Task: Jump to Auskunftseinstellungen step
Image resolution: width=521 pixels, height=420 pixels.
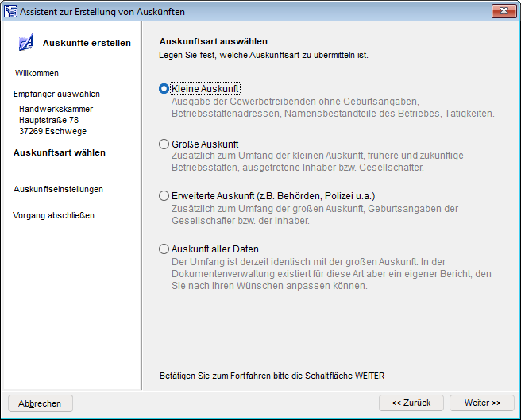Action: (58, 189)
